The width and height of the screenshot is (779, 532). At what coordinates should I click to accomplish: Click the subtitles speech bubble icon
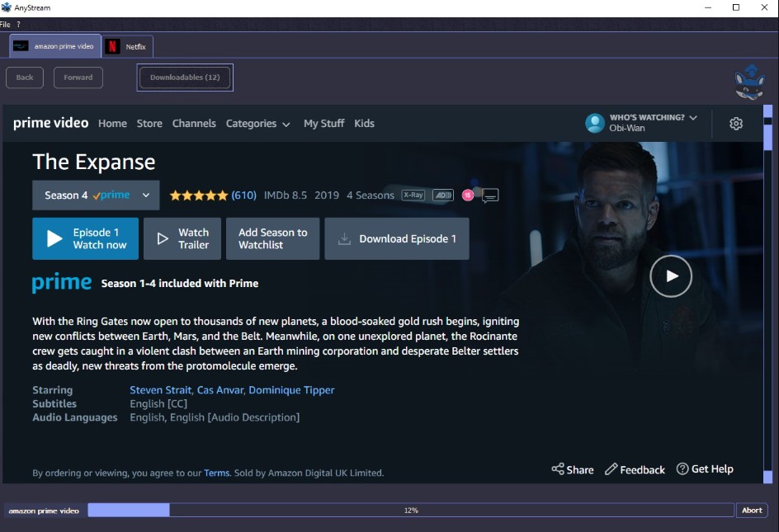click(490, 195)
